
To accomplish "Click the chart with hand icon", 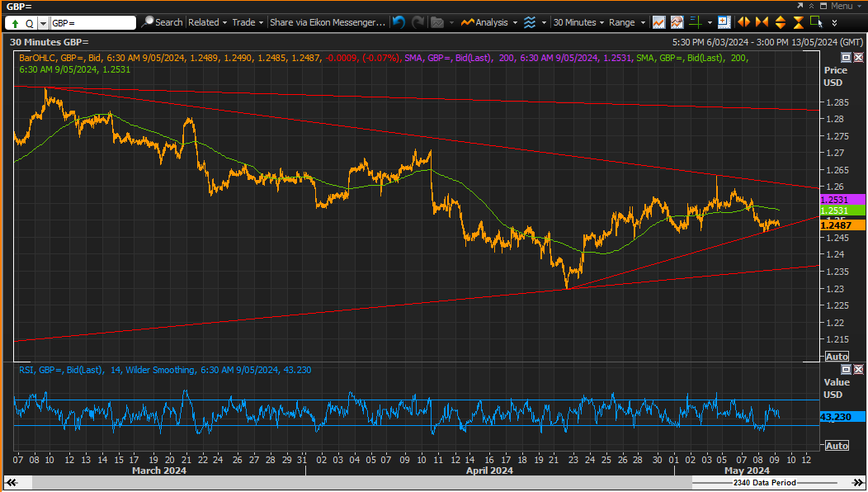I will tap(677, 22).
